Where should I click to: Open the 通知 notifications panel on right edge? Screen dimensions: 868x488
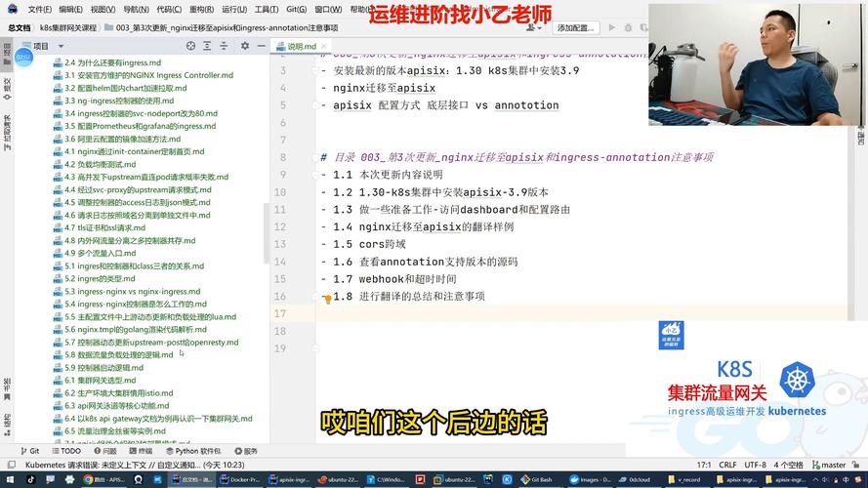(x=861, y=136)
